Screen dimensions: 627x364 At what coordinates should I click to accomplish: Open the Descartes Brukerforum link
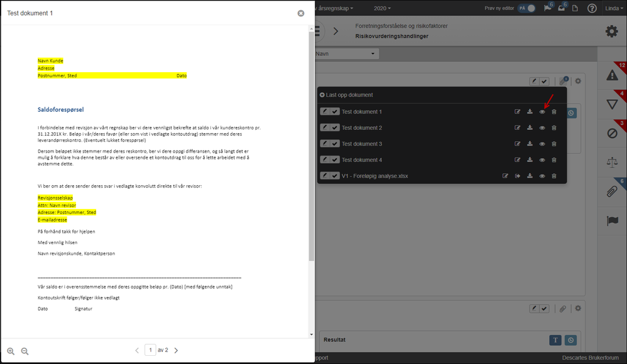(x=590, y=358)
